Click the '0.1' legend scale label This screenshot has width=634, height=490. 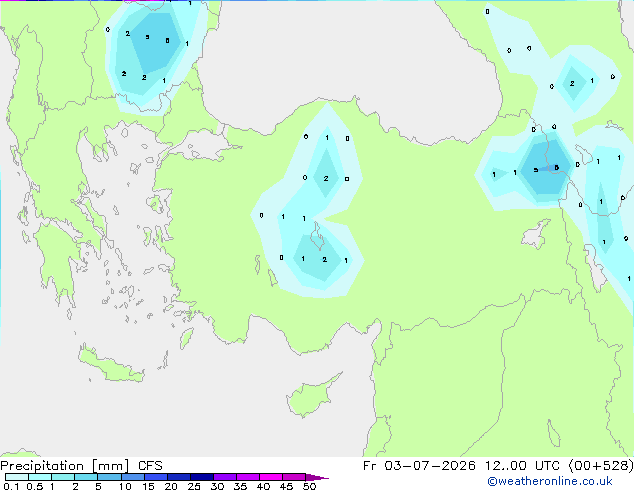coord(11,486)
